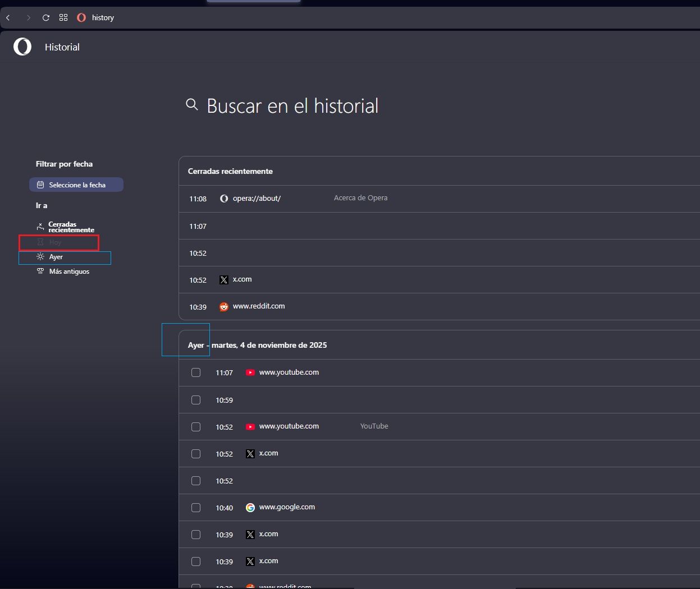This screenshot has width=700, height=589.
Task: Open the www.google.com history entry
Action: (287, 507)
